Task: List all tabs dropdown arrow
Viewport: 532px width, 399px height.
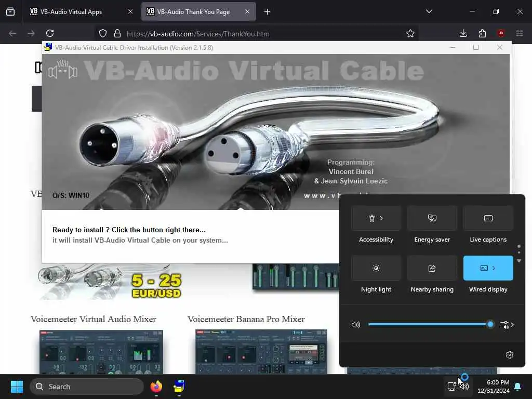Action: 429,11
